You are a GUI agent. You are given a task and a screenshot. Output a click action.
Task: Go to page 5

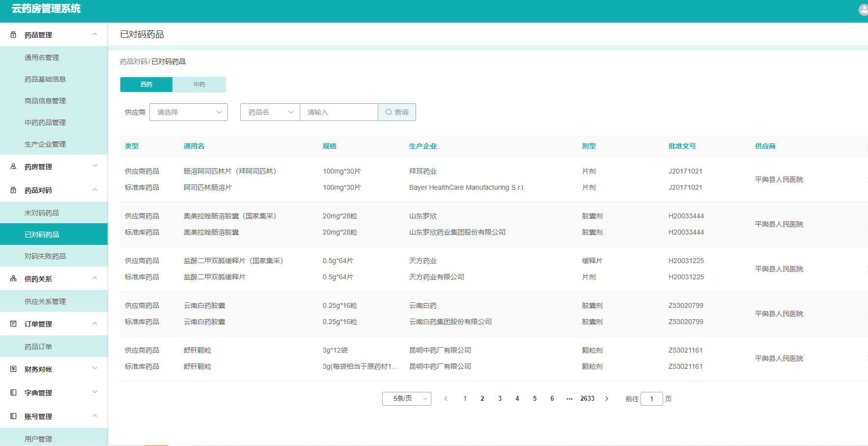534,399
